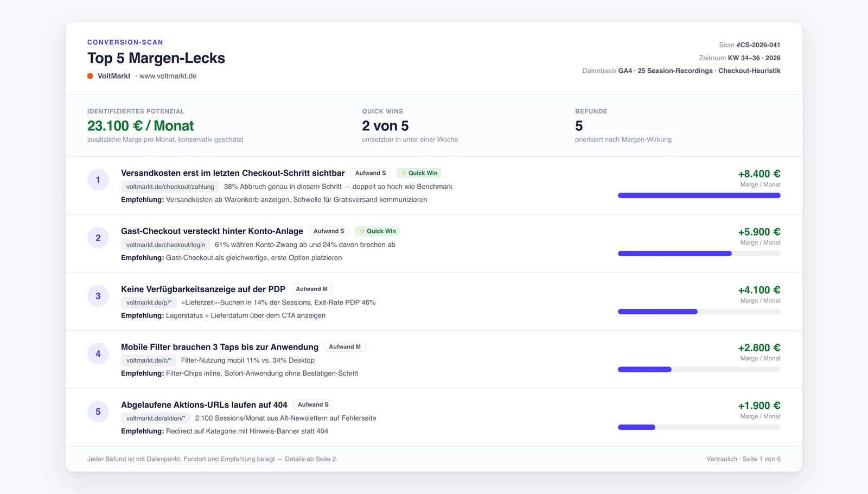Click the +1.900 € progress bar
The width and height of the screenshot is (868, 494).
(699, 427)
